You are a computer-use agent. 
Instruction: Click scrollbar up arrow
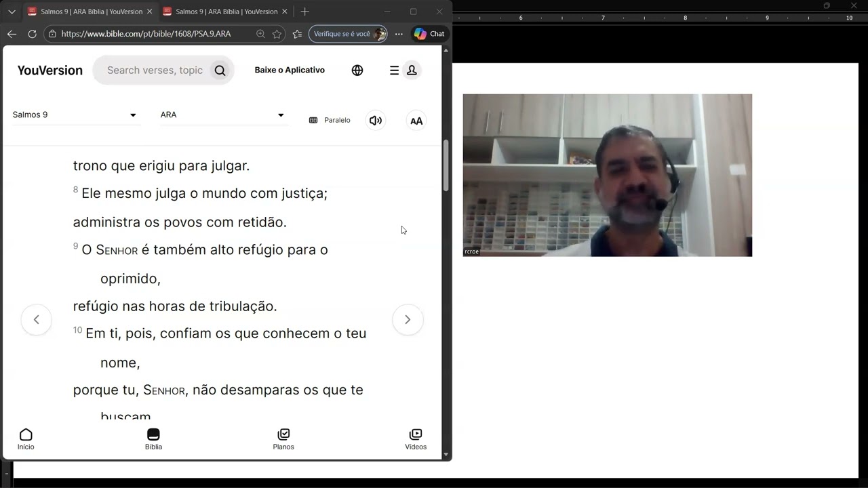(446, 50)
